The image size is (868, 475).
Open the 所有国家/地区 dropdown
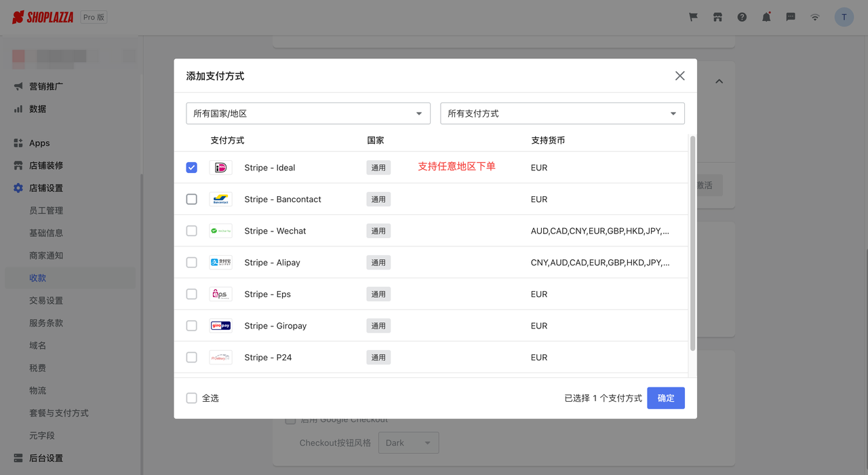[308, 113]
